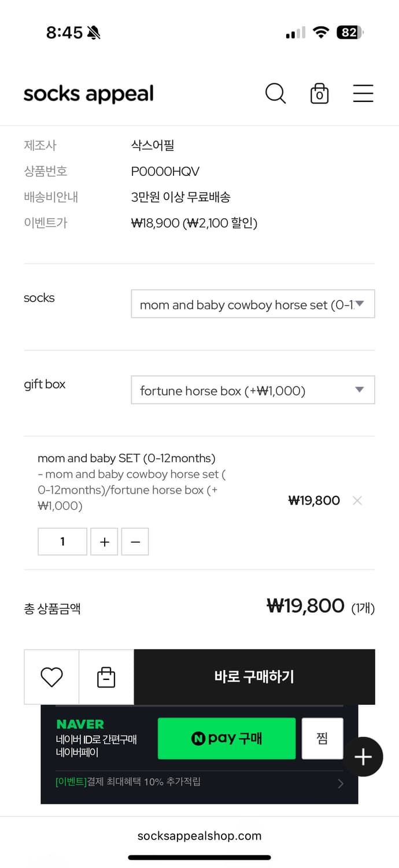Viewport: 399px width, 868px height.
Task: Tap the N pay 구매 green button
Action: pyautogui.click(x=227, y=738)
